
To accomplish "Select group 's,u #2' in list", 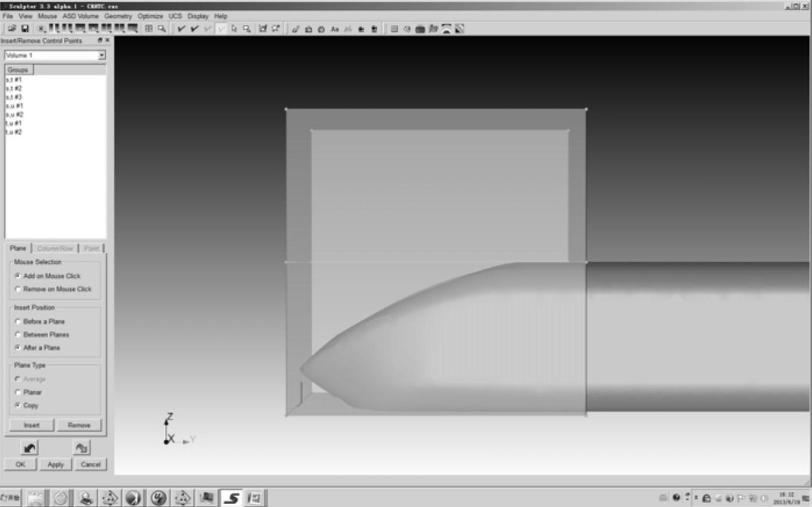I will click(15, 114).
